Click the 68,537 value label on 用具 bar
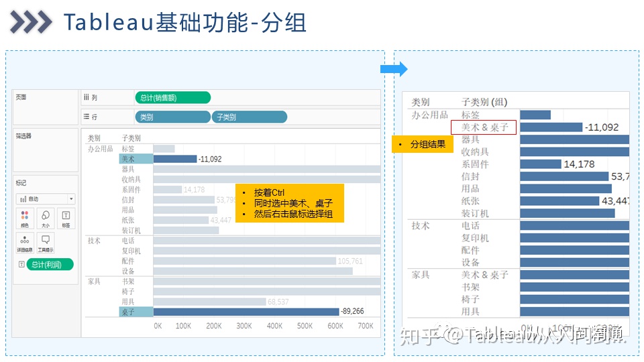 [278, 302]
